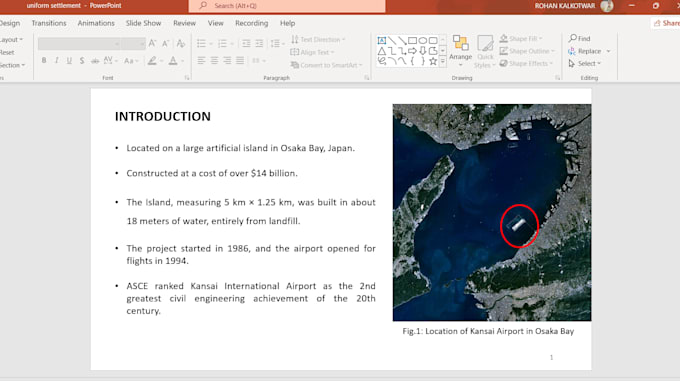Select the Osaka Bay satellite image
Screen dimensions: 680x381
coord(492,212)
